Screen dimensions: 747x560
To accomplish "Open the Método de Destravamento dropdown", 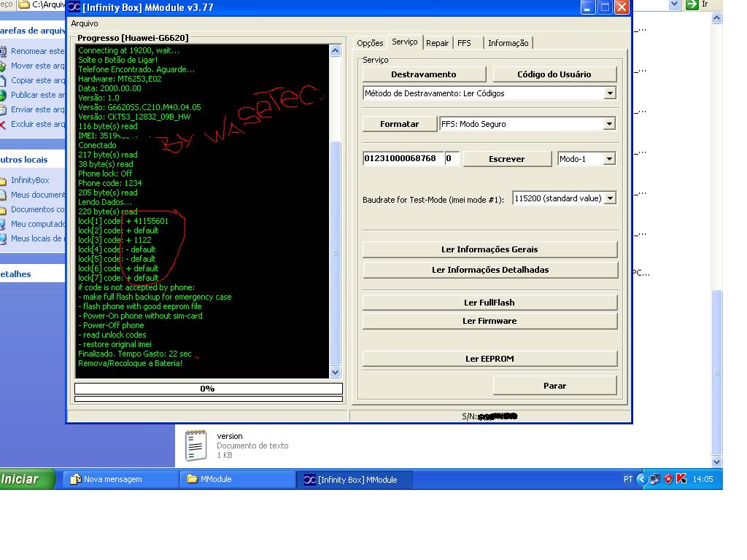I will coord(610,93).
